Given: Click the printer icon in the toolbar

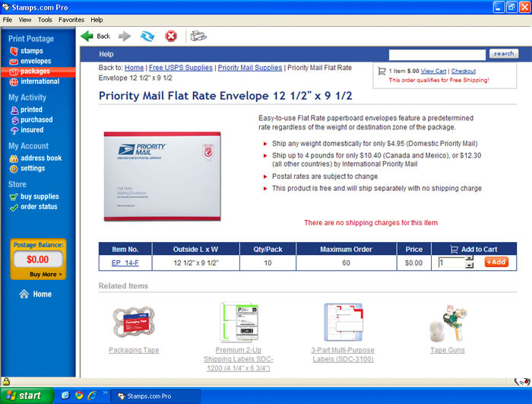Looking at the screenshot, I should point(198,36).
